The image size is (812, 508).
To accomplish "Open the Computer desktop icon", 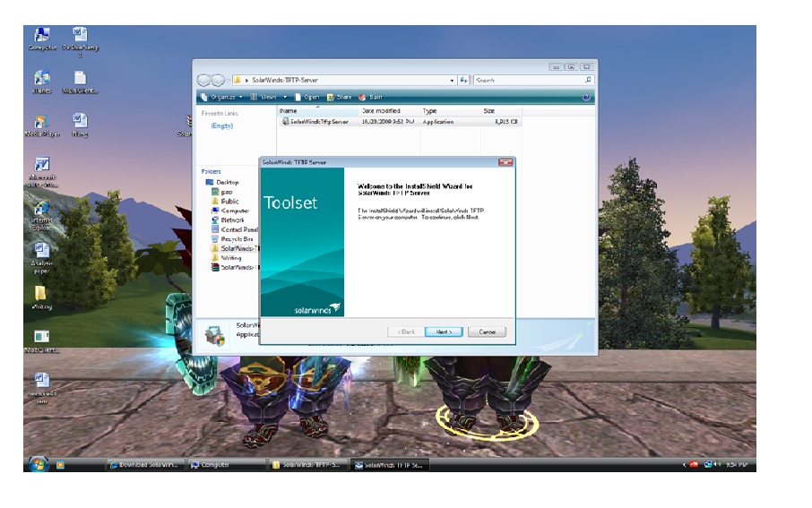I will pos(42,39).
